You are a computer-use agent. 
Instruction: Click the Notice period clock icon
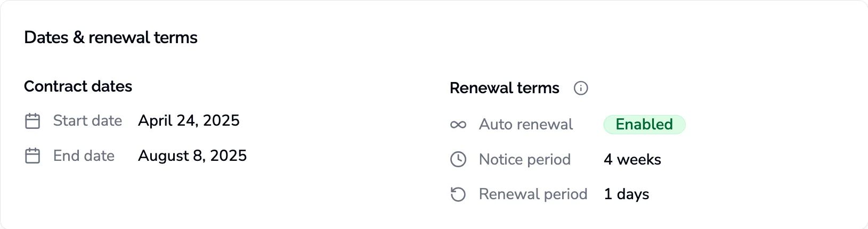click(458, 159)
